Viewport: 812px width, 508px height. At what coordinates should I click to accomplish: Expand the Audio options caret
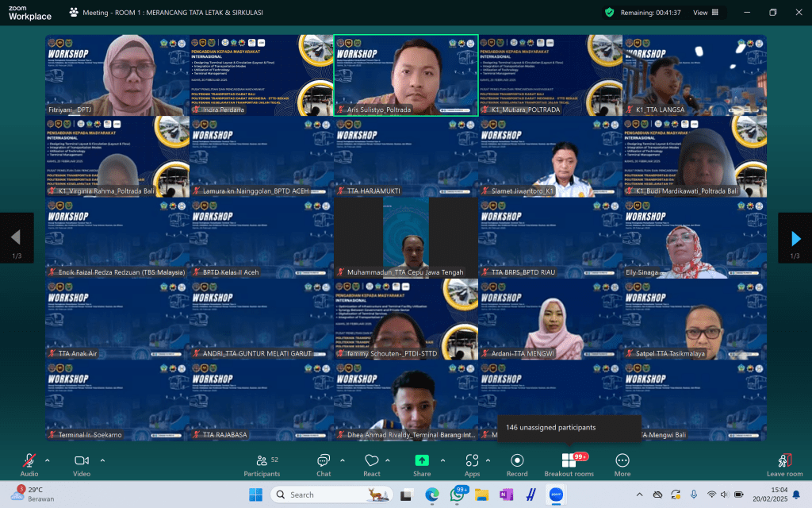(x=48, y=460)
